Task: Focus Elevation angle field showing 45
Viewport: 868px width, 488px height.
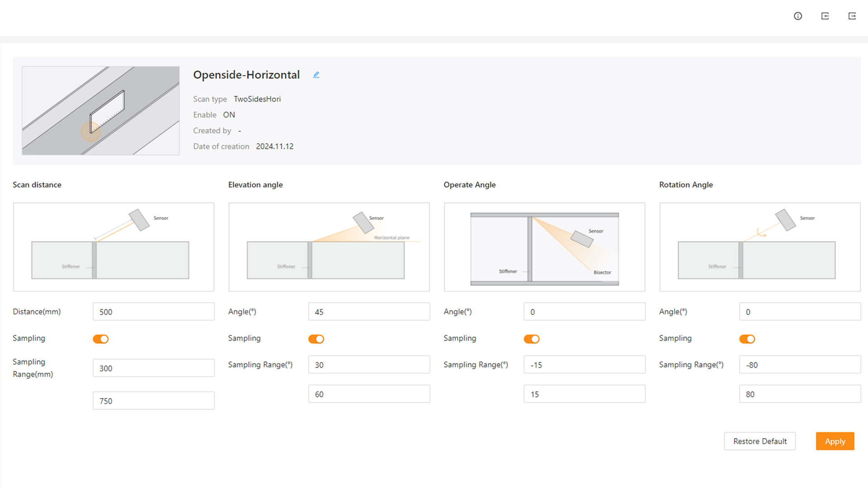Action: tap(369, 312)
